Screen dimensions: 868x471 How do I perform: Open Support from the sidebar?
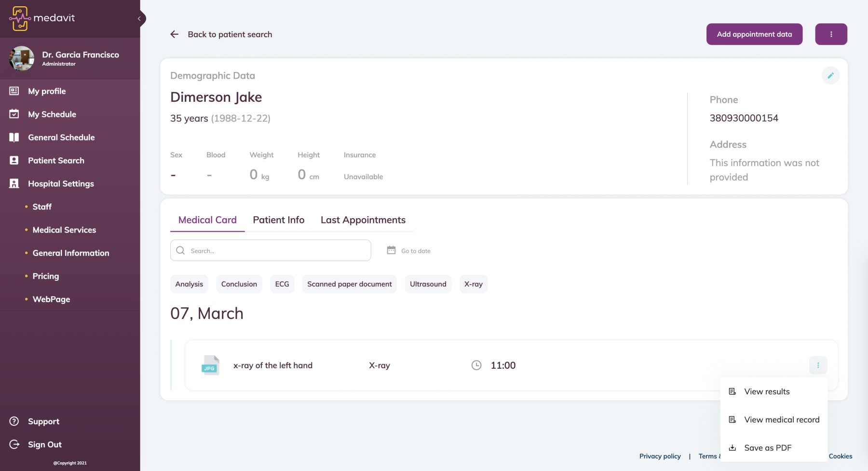click(x=43, y=421)
